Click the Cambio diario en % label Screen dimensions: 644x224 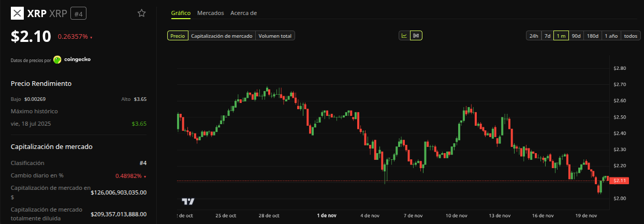point(37,175)
